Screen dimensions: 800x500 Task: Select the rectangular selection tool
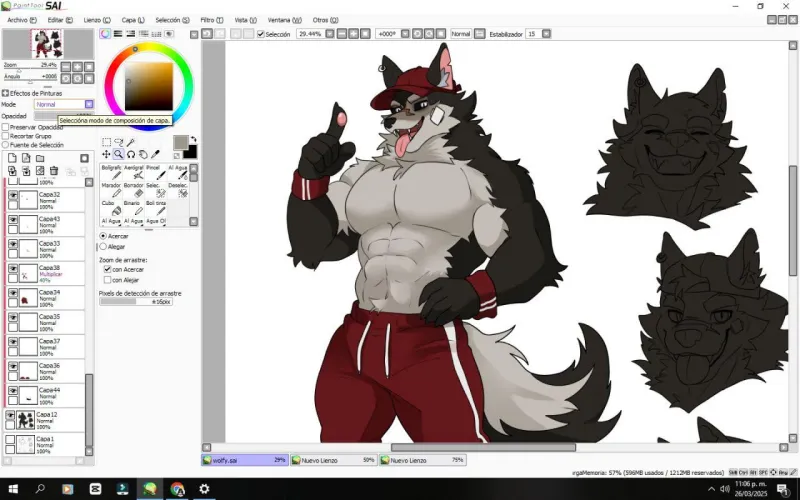pos(106,142)
